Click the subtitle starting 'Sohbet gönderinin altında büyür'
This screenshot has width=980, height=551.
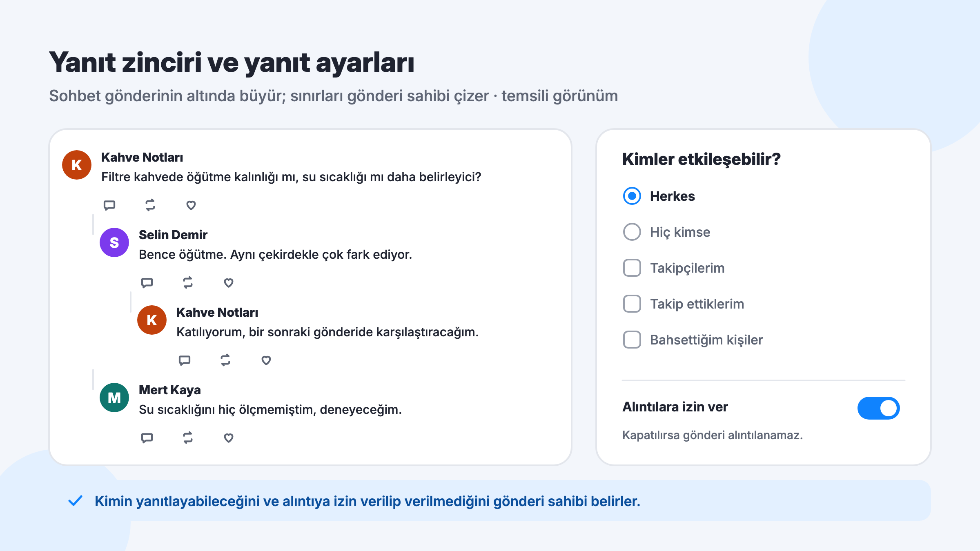click(333, 96)
